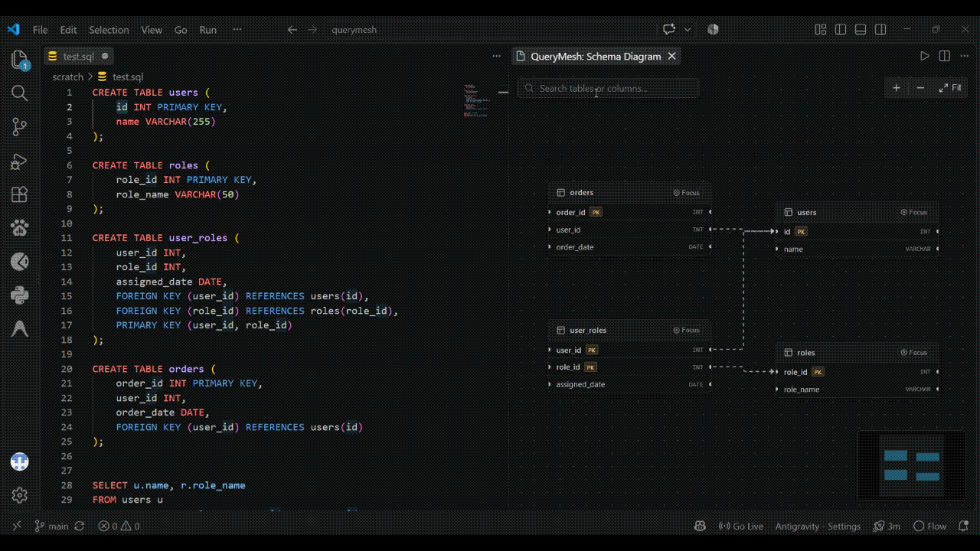Click the scratch breadcrumb folder
980x551 pixels.
pyautogui.click(x=67, y=77)
